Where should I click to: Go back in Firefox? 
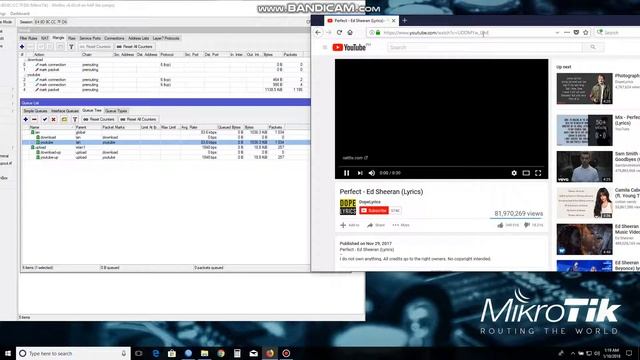point(318,32)
